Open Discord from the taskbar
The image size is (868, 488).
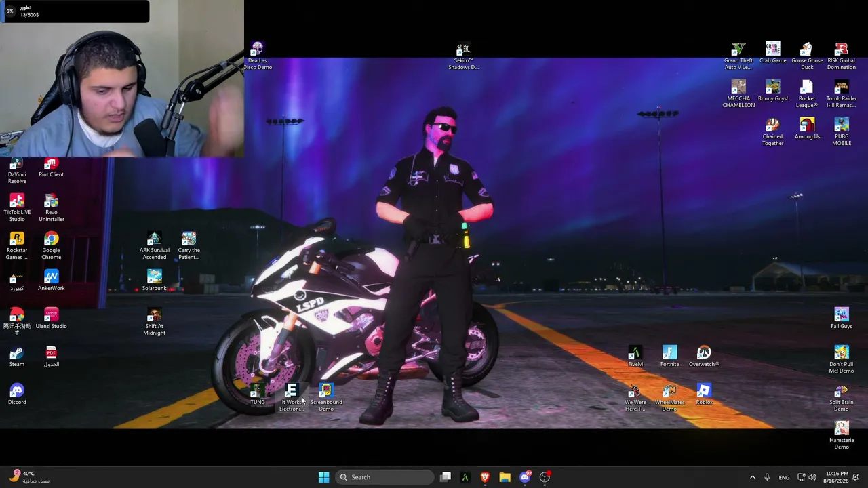(x=525, y=477)
